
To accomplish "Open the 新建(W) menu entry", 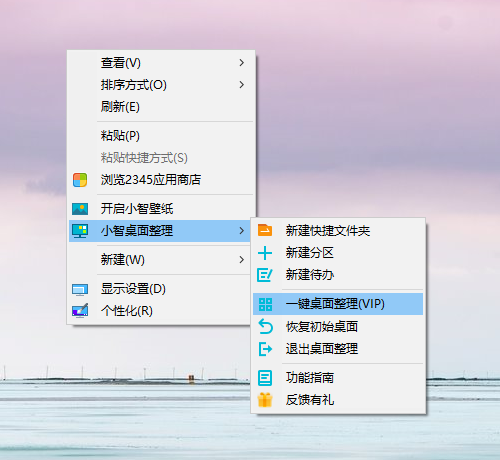I will click(160, 260).
